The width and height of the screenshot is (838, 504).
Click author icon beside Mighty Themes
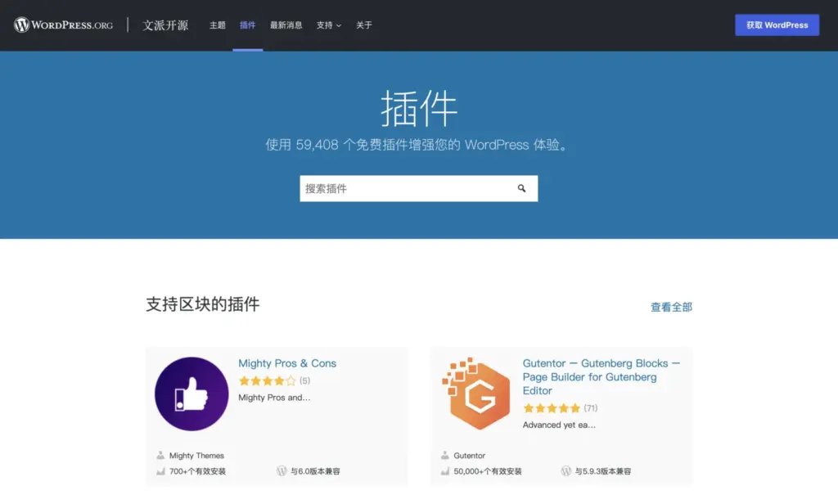tap(160, 456)
